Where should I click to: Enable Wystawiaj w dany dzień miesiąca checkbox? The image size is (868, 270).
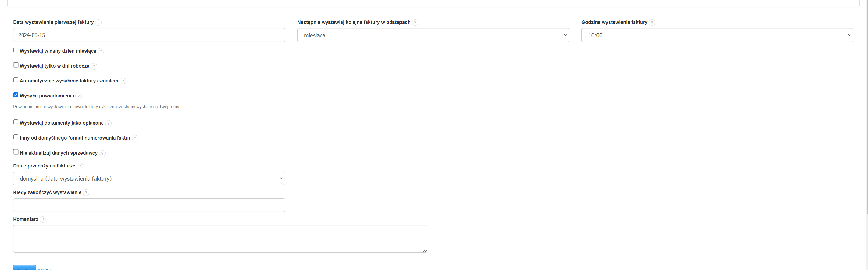click(16, 50)
